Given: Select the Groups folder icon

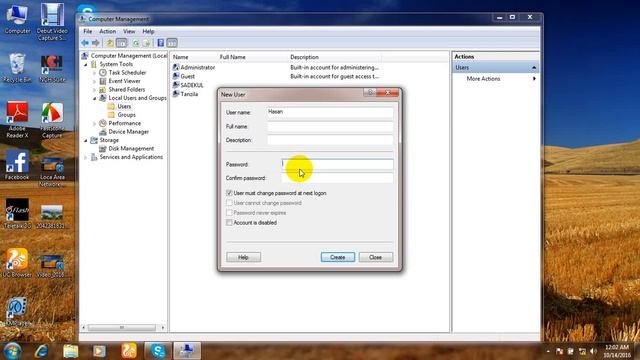Looking at the screenshot, I should (111, 115).
